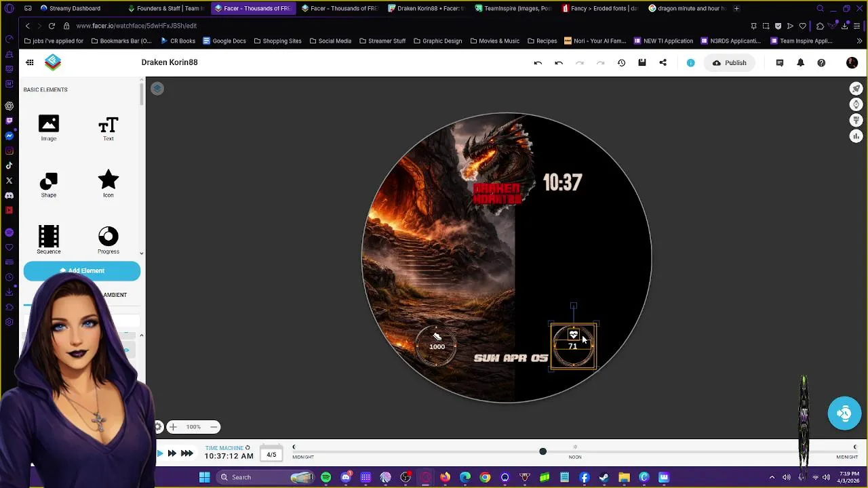868x488 pixels.
Task: Zoom in with the plus button
Action: 173,427
